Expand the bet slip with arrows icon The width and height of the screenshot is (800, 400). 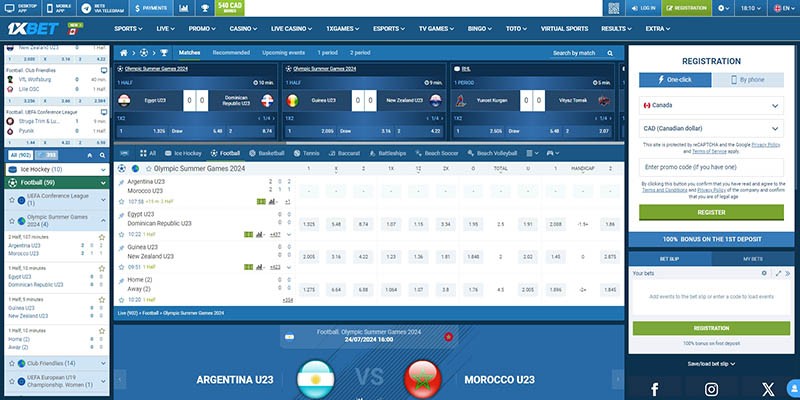coord(779,273)
